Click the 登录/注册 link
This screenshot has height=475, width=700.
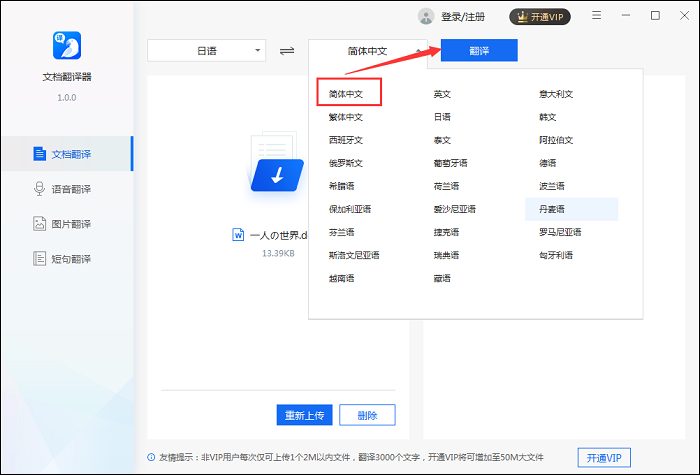click(x=463, y=17)
